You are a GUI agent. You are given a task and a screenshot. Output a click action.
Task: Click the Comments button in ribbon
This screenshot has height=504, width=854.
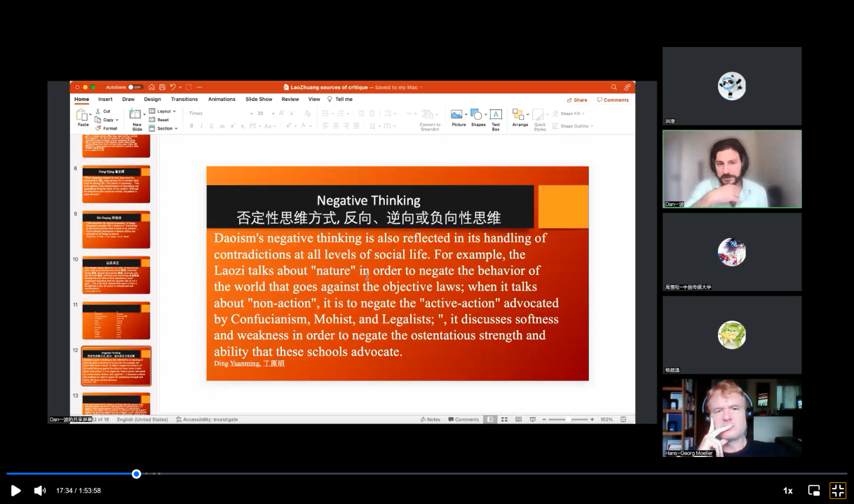coord(614,100)
